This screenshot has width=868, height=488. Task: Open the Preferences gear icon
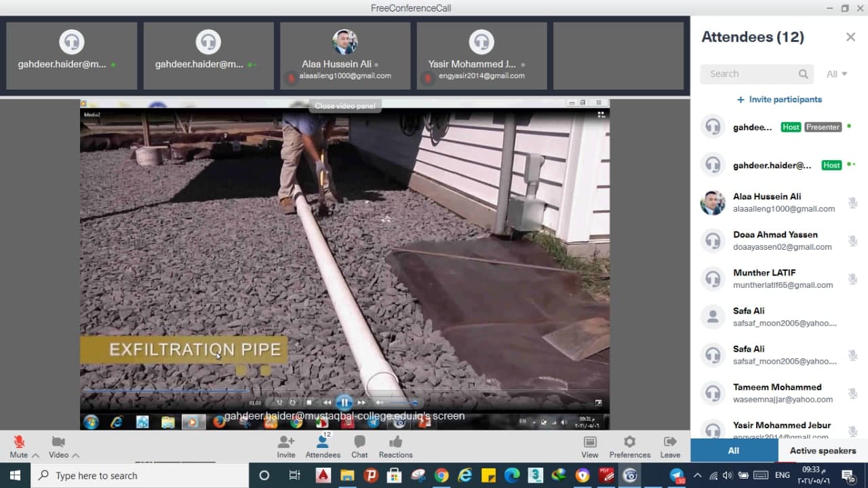(629, 442)
